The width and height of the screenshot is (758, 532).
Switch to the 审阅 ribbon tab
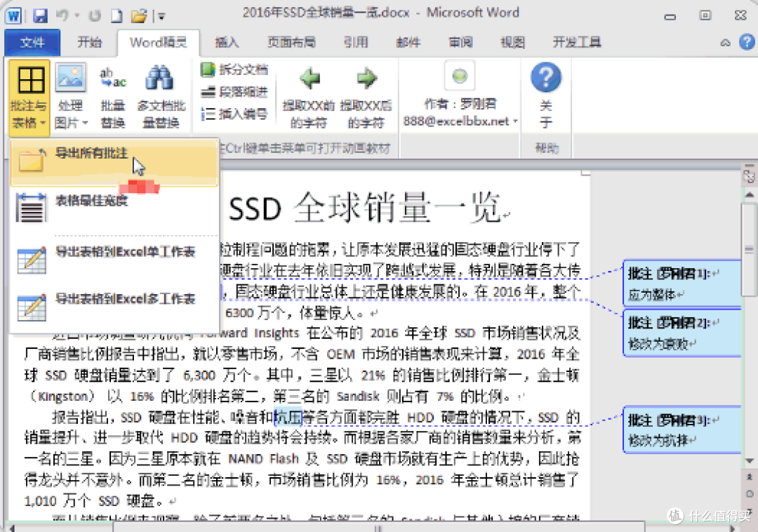(x=460, y=43)
